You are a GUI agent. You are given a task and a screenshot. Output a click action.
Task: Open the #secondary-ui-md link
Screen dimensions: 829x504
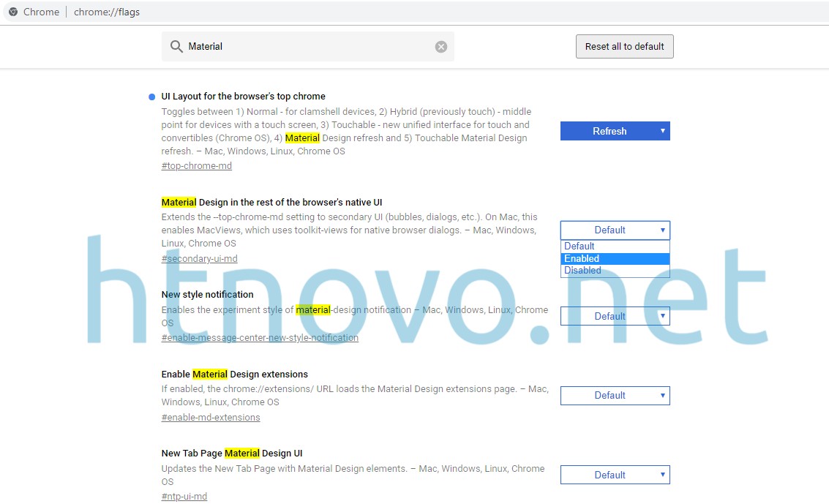tap(199, 259)
